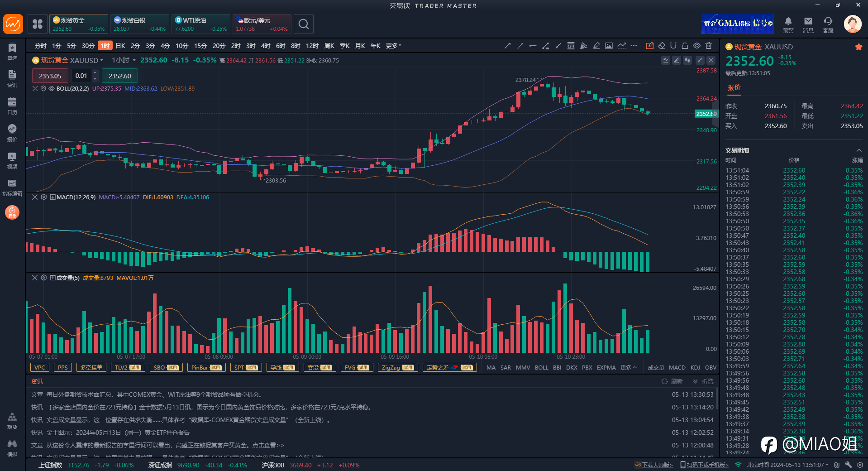Toggle magnet snap mode
Screen dimensions: 868x471
point(673,46)
